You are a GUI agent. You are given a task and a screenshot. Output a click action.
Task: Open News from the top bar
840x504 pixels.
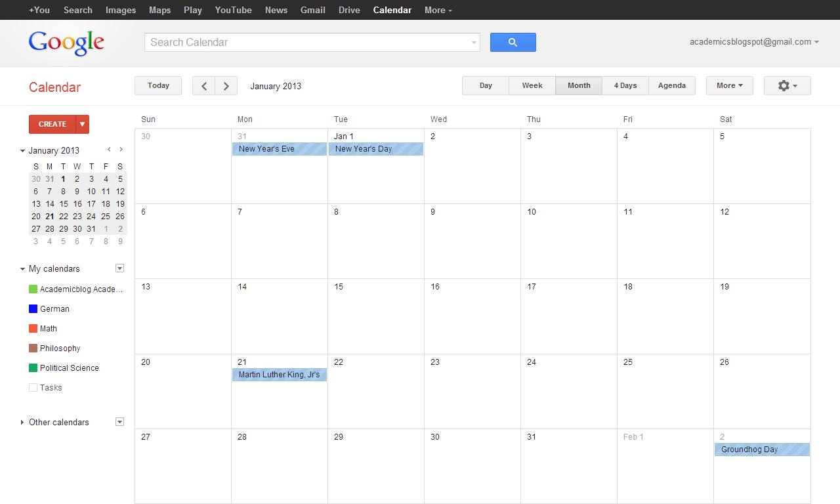click(276, 10)
